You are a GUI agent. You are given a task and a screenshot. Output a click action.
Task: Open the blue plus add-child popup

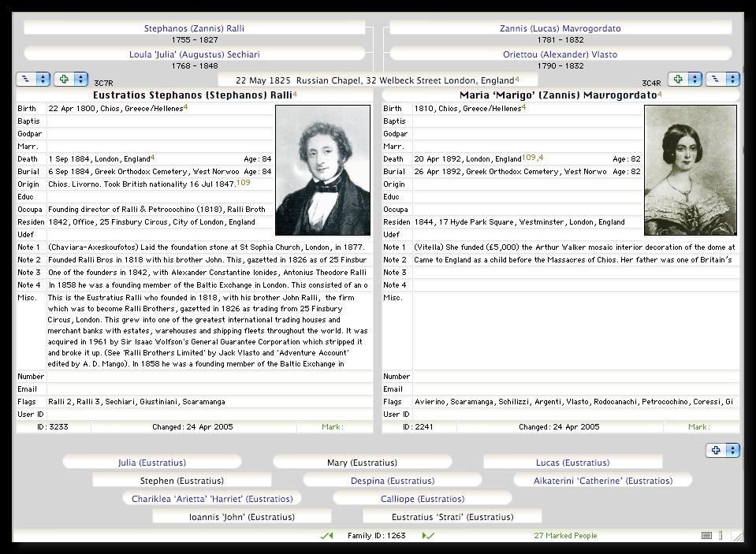coord(722,451)
